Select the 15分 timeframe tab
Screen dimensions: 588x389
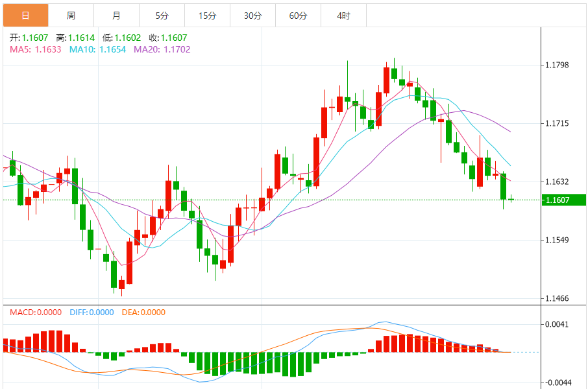(x=207, y=15)
